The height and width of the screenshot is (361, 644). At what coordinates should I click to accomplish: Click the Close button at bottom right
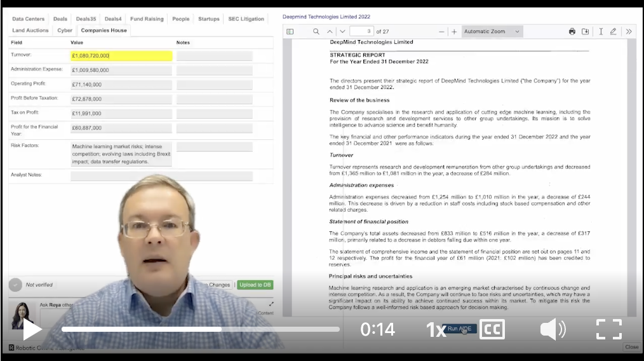632,347
